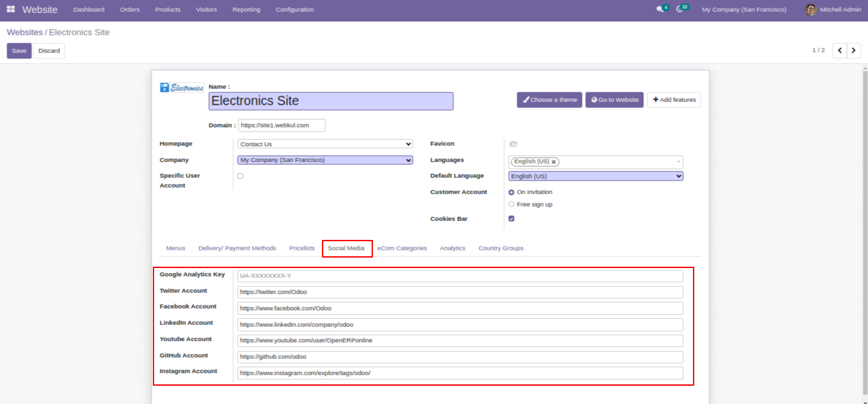Image resolution: width=868 pixels, height=404 pixels.
Task: Open the Dashboard menu
Action: [89, 10]
